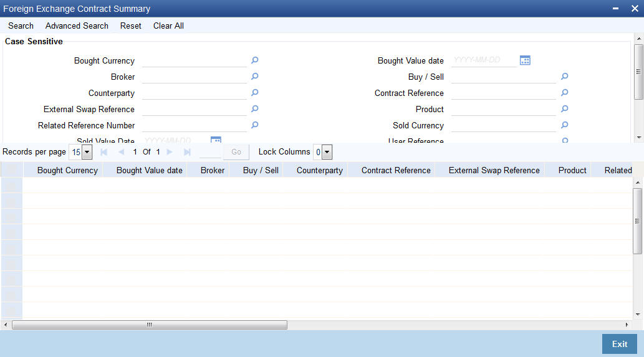
Task: Open Counterparty lookup search icon
Action: pos(254,93)
